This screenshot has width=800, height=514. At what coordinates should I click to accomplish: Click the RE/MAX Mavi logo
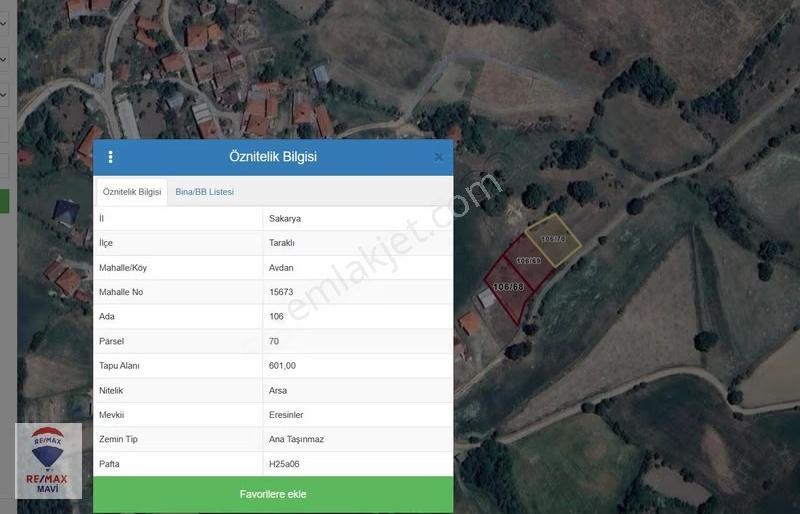point(48,460)
